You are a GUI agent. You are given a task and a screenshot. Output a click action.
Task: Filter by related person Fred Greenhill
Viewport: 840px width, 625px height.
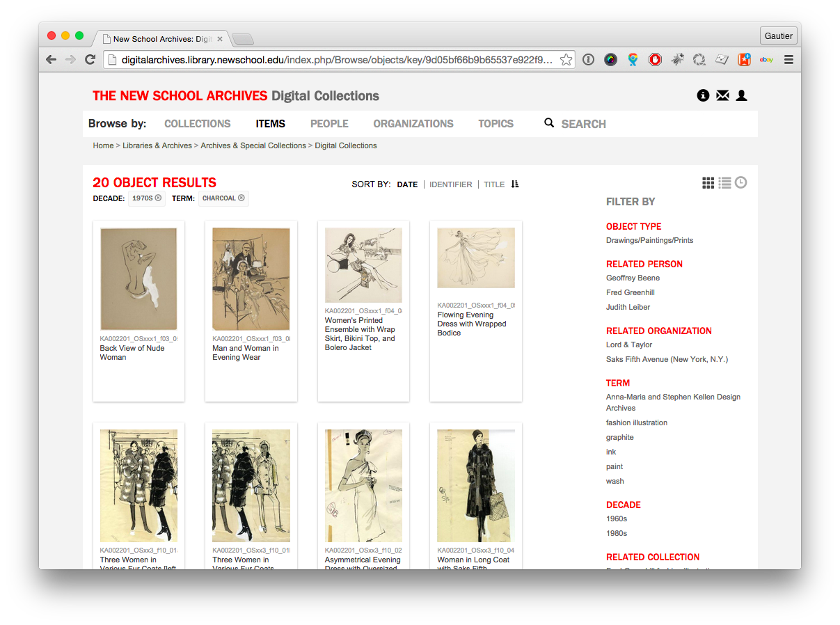pyautogui.click(x=631, y=292)
